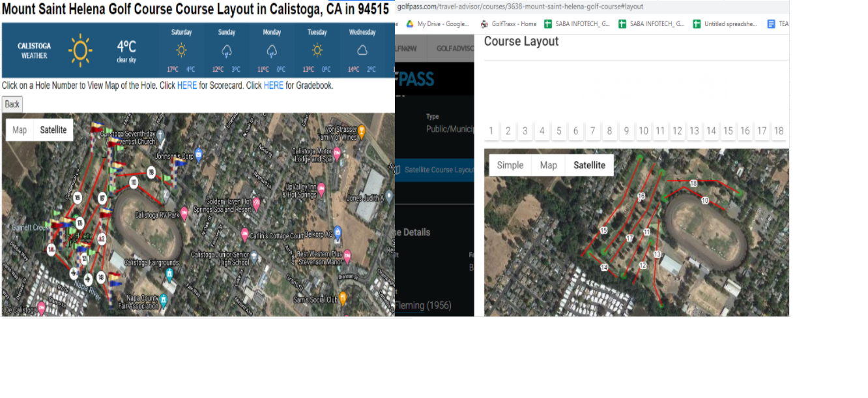
Task: Open the My Drive bookmark
Action: 437,23
